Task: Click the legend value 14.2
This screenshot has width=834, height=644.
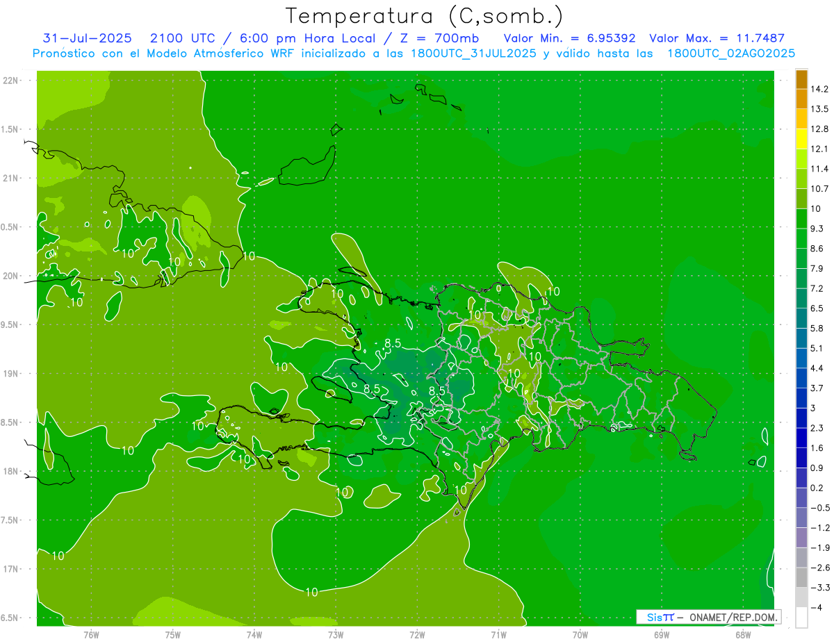Action: point(819,89)
